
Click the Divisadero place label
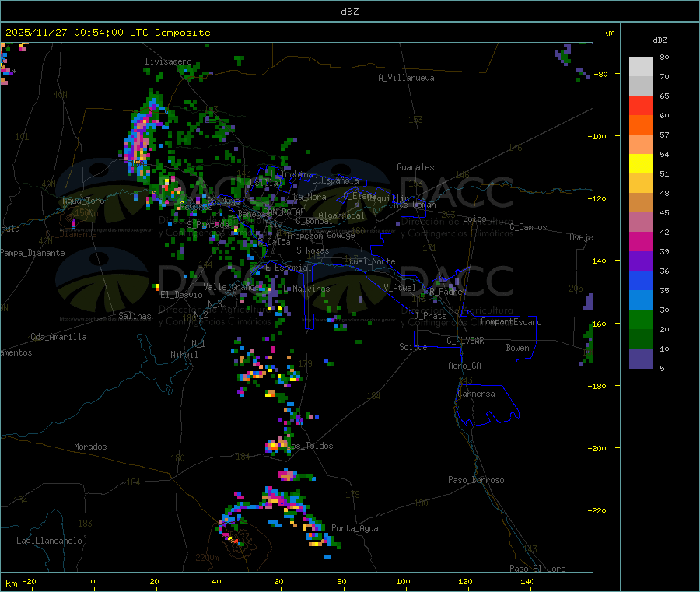click(168, 61)
